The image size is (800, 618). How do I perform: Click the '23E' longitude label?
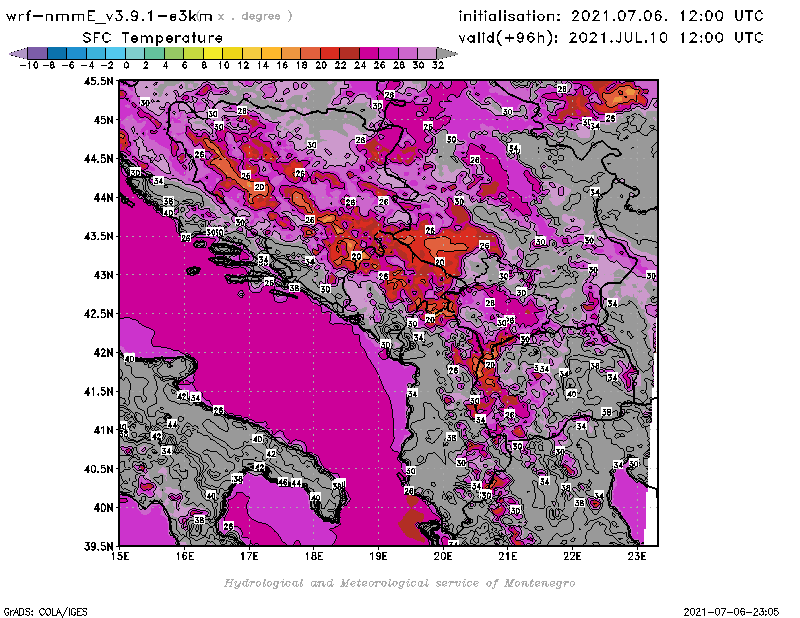637,556
